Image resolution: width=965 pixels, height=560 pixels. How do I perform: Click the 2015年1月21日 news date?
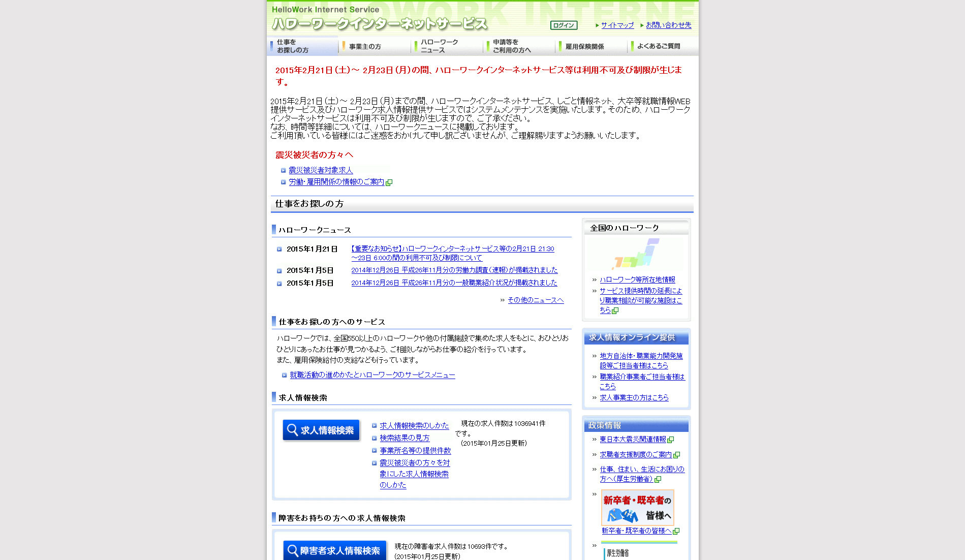coord(312,249)
